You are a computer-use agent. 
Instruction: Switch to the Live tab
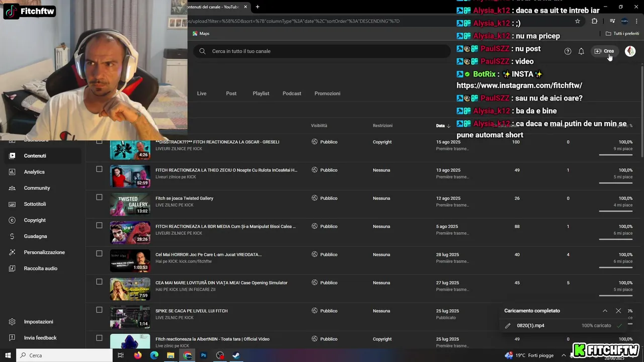click(202, 94)
